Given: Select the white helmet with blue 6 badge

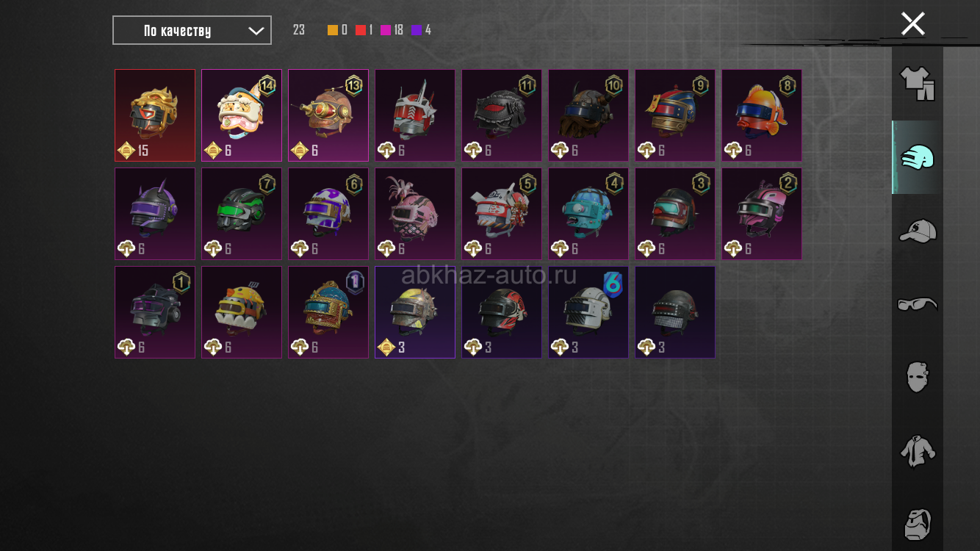Looking at the screenshot, I should pyautogui.click(x=588, y=312).
